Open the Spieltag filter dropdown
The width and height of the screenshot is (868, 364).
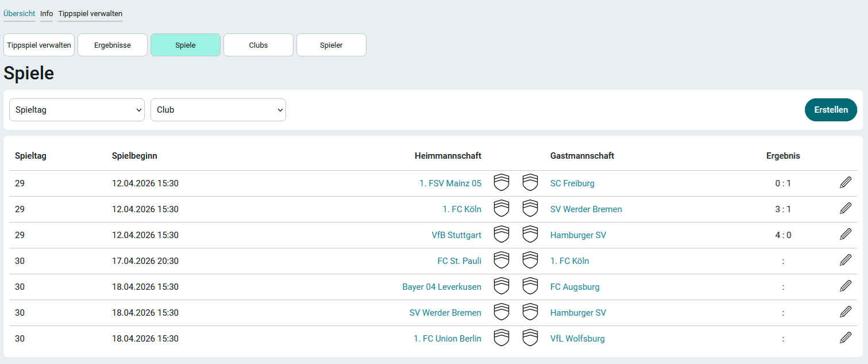[77, 110]
